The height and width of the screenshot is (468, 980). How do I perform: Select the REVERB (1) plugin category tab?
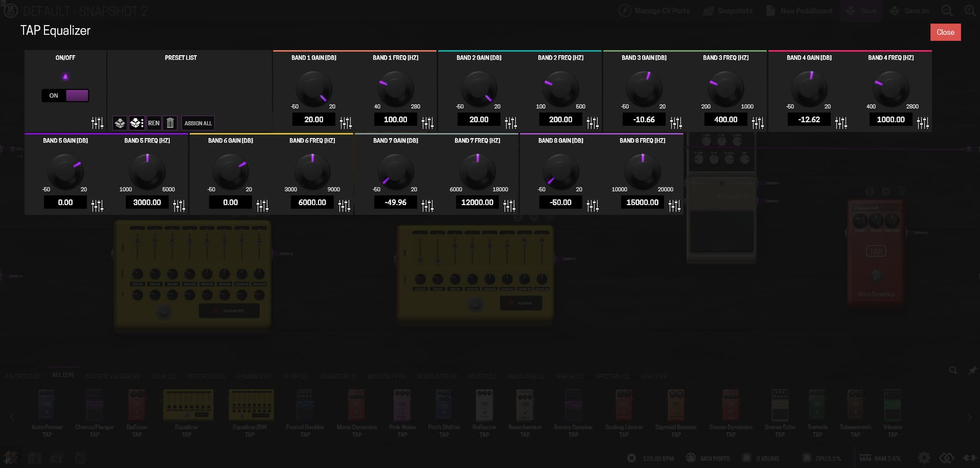pos(482,376)
